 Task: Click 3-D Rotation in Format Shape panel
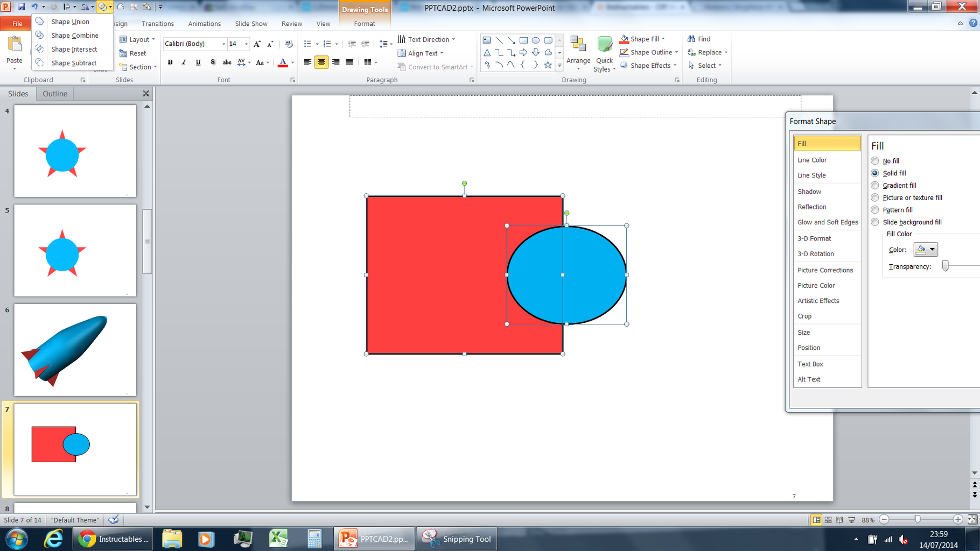[816, 253]
